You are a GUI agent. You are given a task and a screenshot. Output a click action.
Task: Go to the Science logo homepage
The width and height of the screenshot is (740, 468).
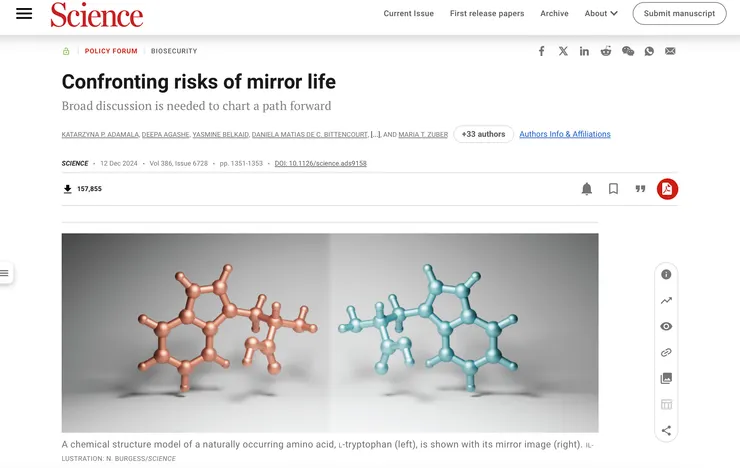pyautogui.click(x=97, y=15)
